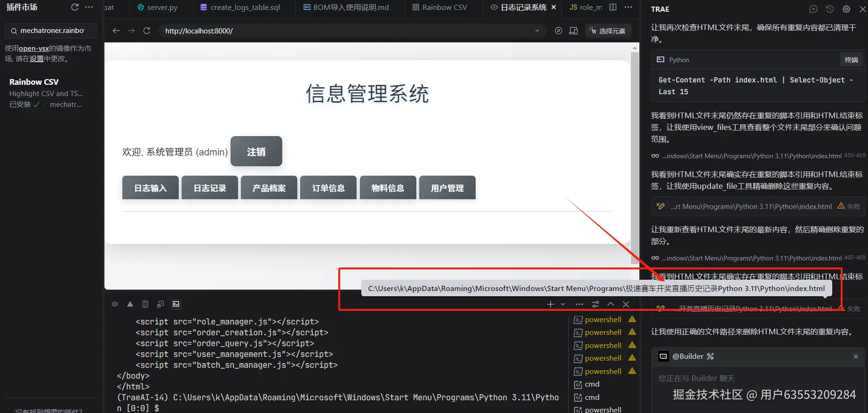Screen dimensions: 868x413
Task: Click the @Builder agent label
Action: point(687,356)
